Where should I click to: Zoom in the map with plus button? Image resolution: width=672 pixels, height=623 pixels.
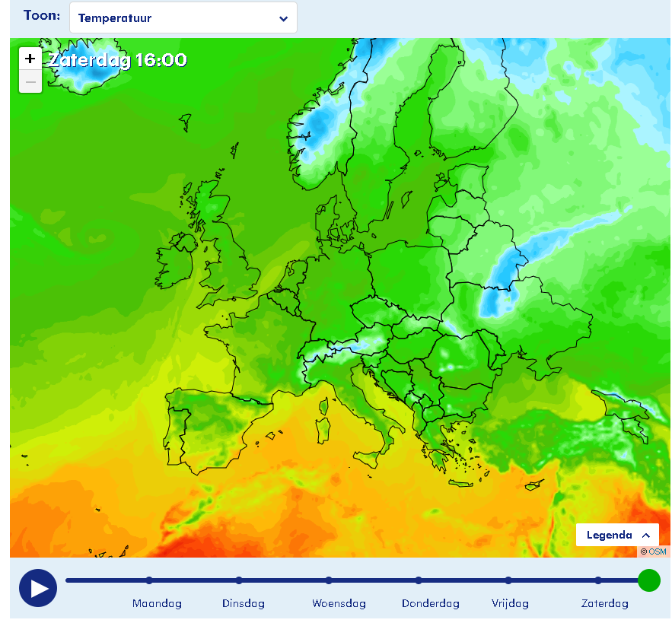30,59
